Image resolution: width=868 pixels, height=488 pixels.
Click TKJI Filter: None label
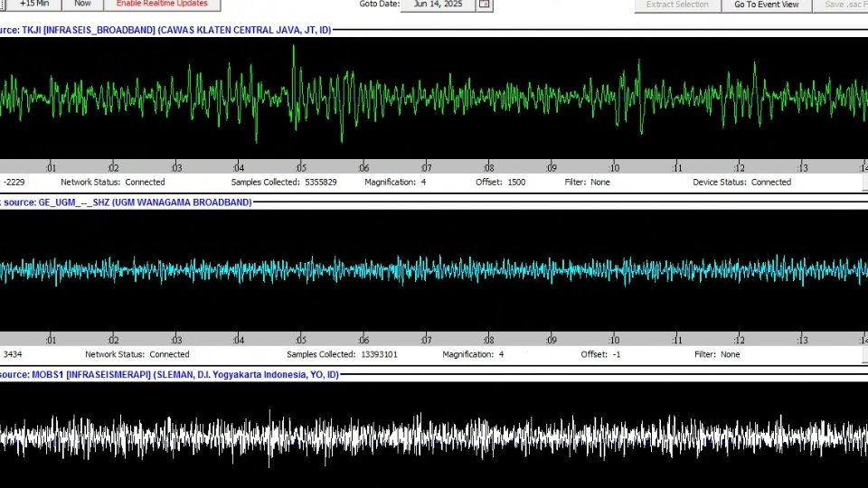[588, 182]
